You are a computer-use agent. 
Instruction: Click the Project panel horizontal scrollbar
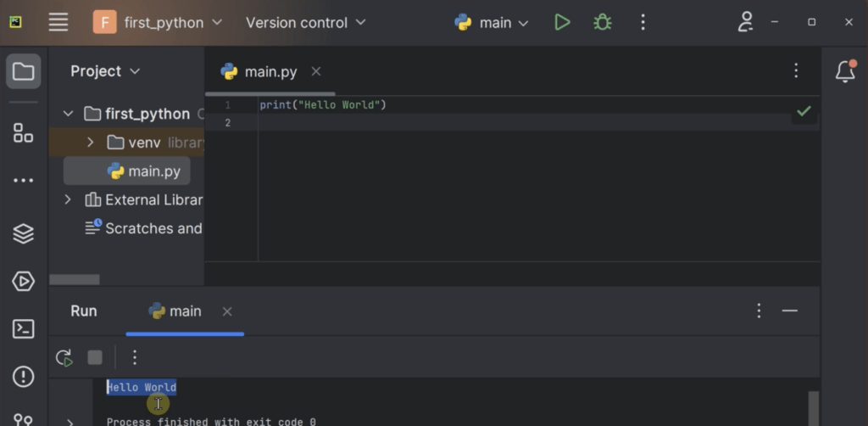(x=75, y=279)
